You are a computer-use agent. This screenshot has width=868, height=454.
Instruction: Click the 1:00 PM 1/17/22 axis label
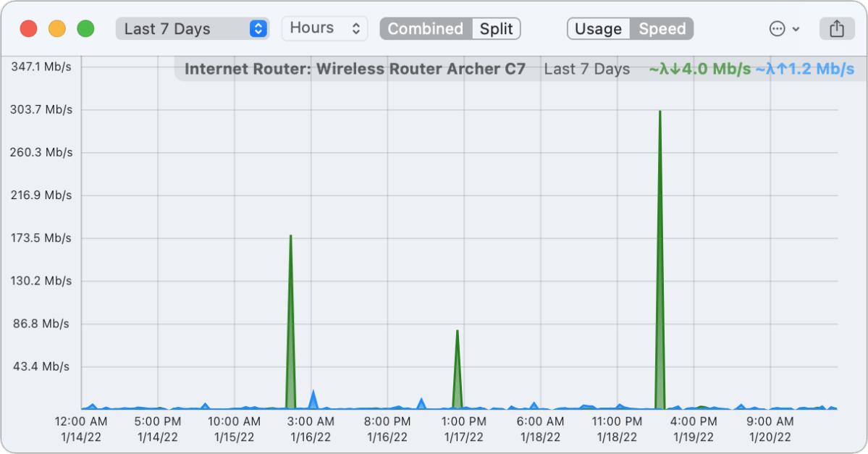464,429
